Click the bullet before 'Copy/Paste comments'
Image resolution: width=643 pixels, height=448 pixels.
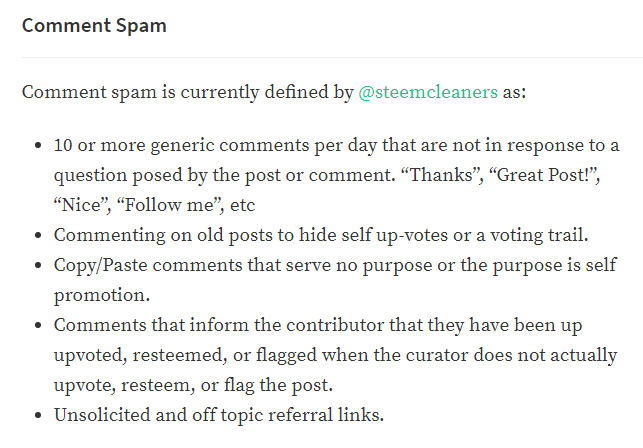(x=38, y=265)
